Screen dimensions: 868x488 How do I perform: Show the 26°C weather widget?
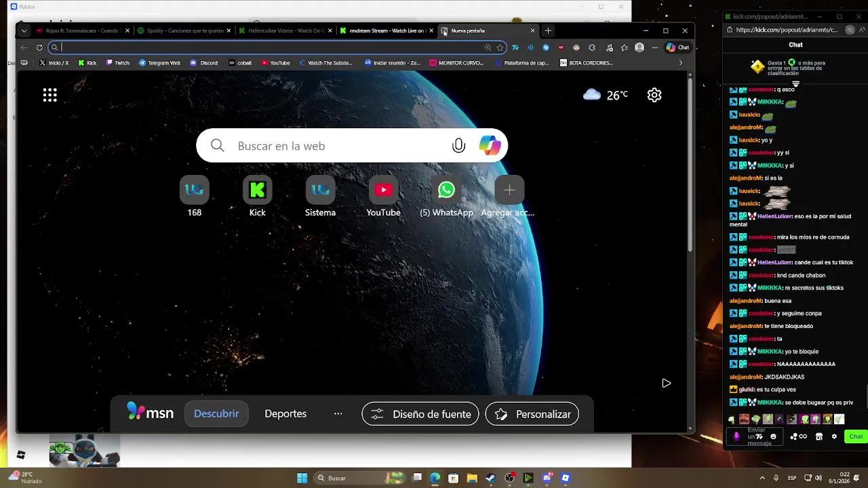click(606, 95)
